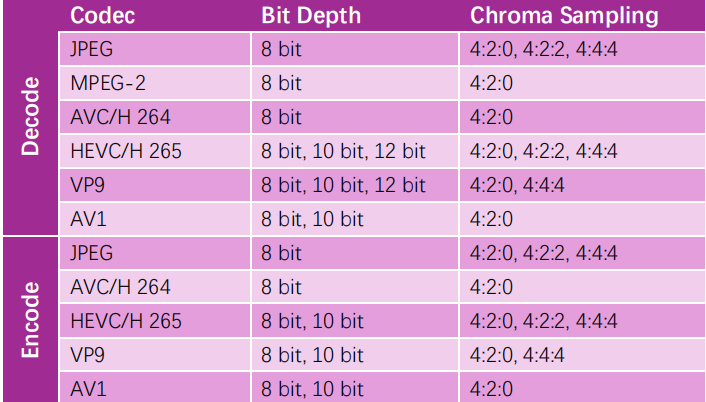706x402 pixels.
Task: Select VP9 in the Decode section
Action: click(x=88, y=185)
